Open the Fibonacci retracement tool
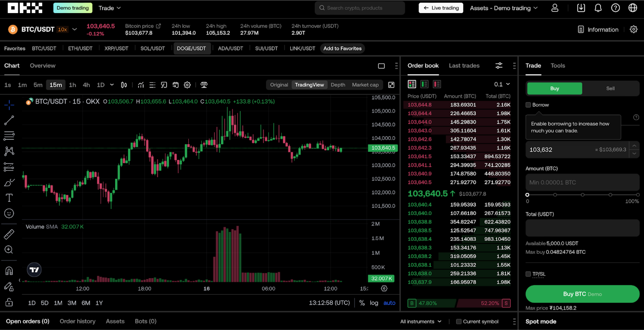Screen dimensions: 644x330 (9, 136)
